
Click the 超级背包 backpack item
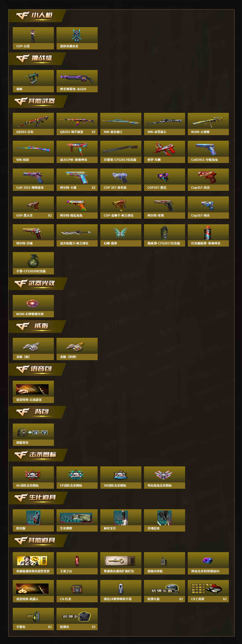coord(33,435)
